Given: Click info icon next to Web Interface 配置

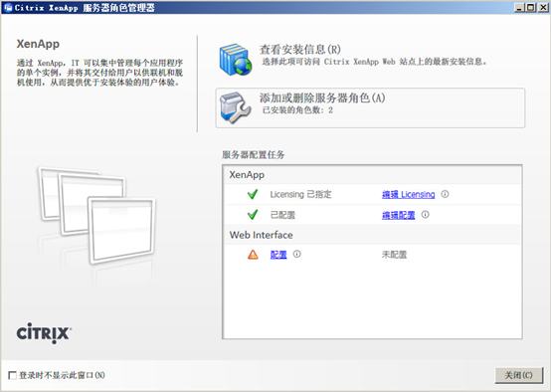Looking at the screenshot, I should point(297,254).
